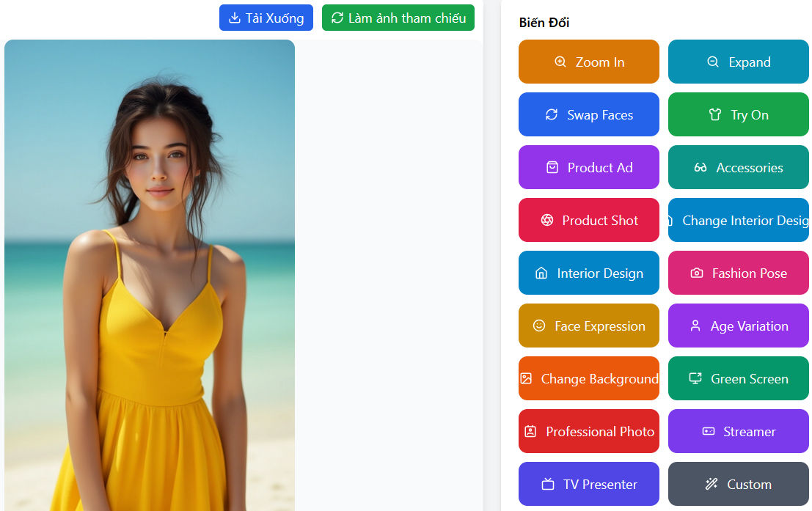The width and height of the screenshot is (812, 511).
Task: Select Professional Photo option
Action: (x=589, y=431)
